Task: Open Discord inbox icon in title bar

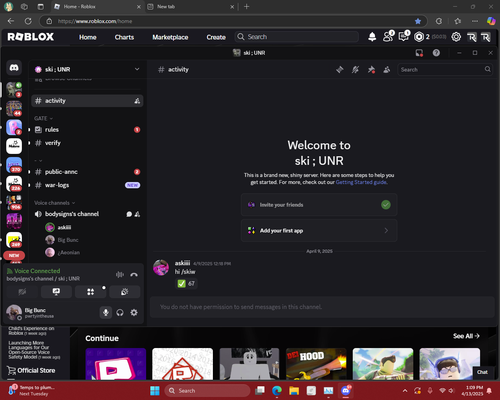Action: (x=419, y=53)
